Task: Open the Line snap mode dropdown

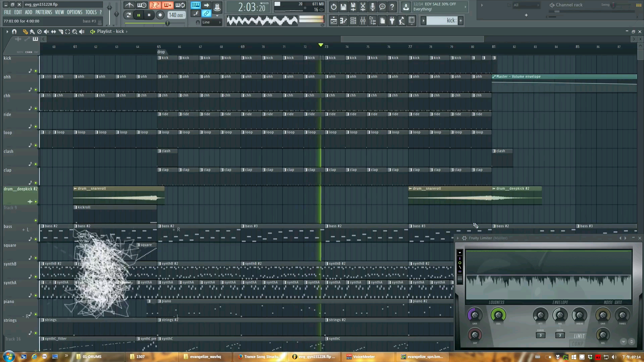Action: (x=211, y=22)
